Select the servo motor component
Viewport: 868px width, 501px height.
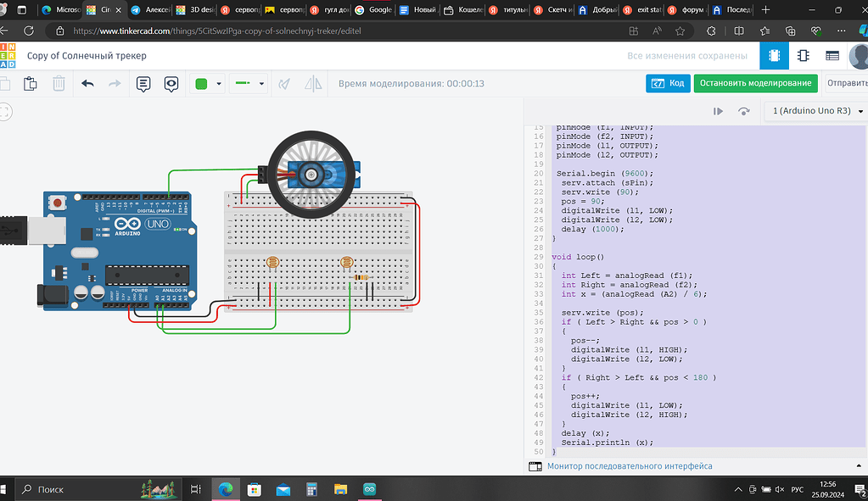tap(311, 174)
